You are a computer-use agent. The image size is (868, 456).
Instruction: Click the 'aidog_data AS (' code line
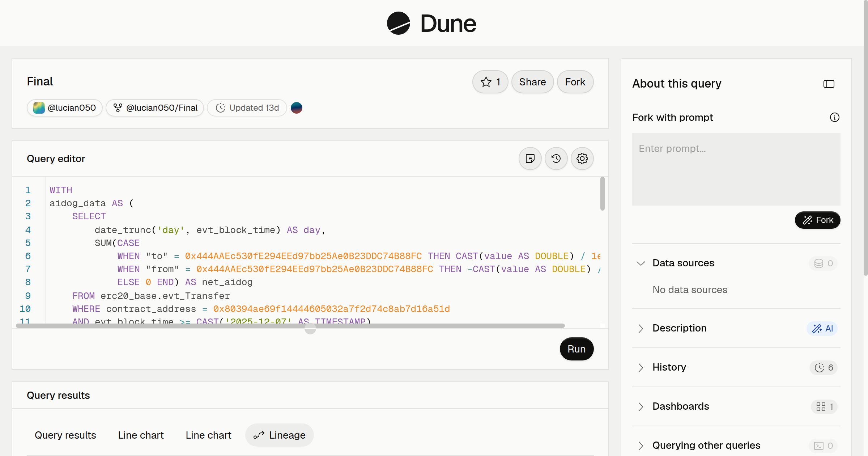coord(92,203)
